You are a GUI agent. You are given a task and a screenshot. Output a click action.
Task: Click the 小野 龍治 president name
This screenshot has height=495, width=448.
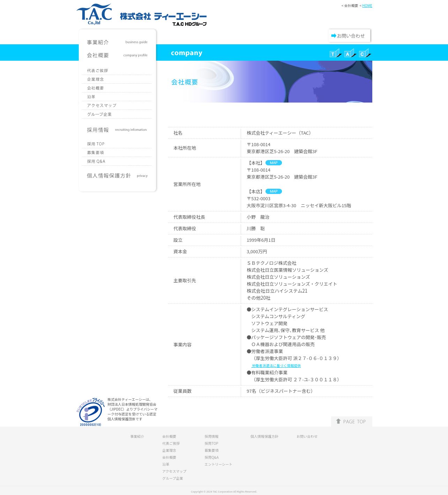tap(258, 217)
